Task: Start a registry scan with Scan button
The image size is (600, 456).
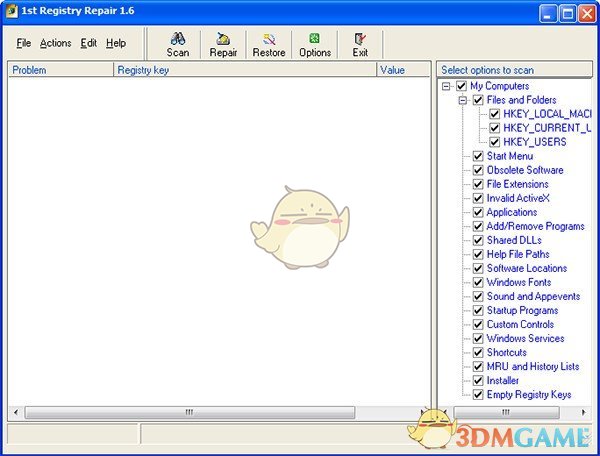Action: [178, 45]
